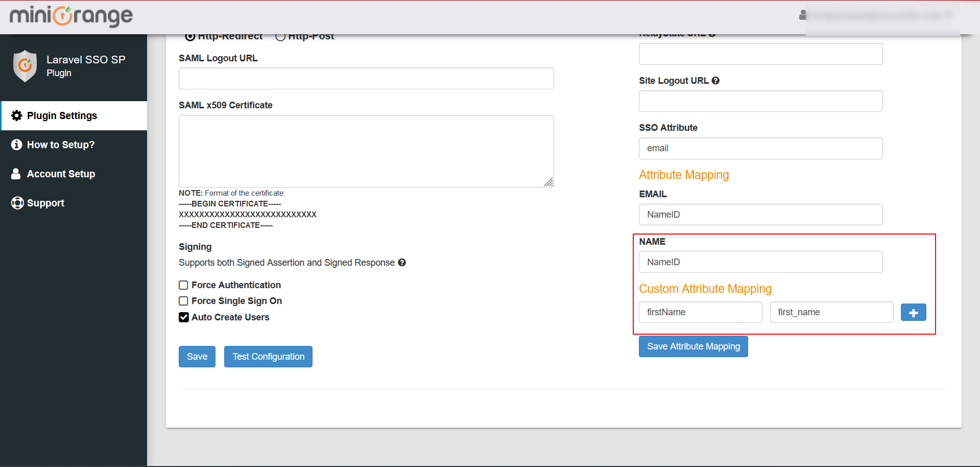Click the SSO Attribute field containing email
This screenshot has height=467, width=980.
[761, 148]
